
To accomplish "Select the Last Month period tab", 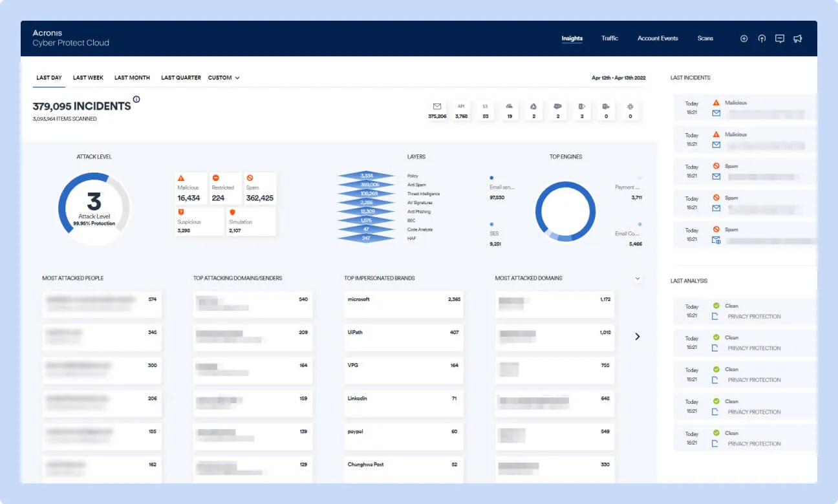I will [x=132, y=78].
